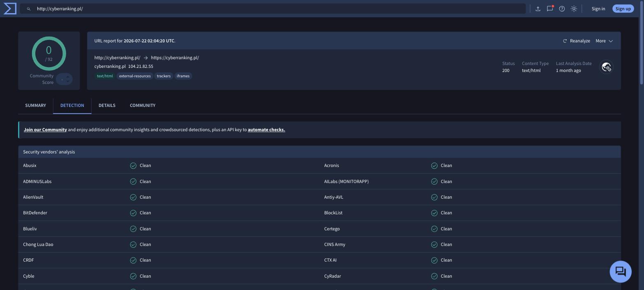Toggle the light/dark theme icon
The image size is (644, 290).
574,9
